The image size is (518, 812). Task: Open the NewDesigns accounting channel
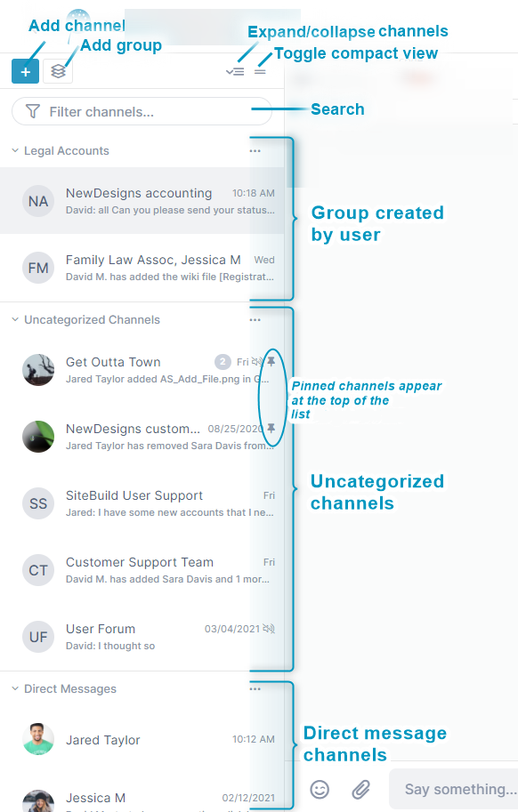pyautogui.click(x=142, y=200)
